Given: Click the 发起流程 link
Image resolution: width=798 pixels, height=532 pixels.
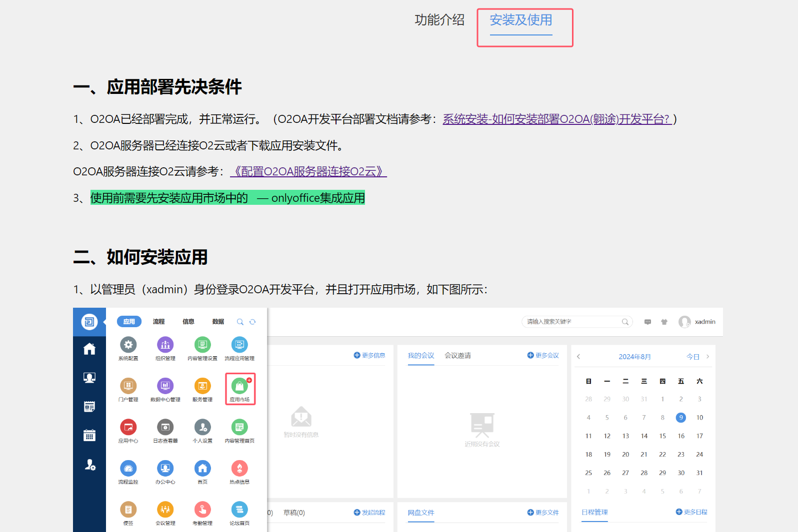Looking at the screenshot, I should (x=369, y=513).
